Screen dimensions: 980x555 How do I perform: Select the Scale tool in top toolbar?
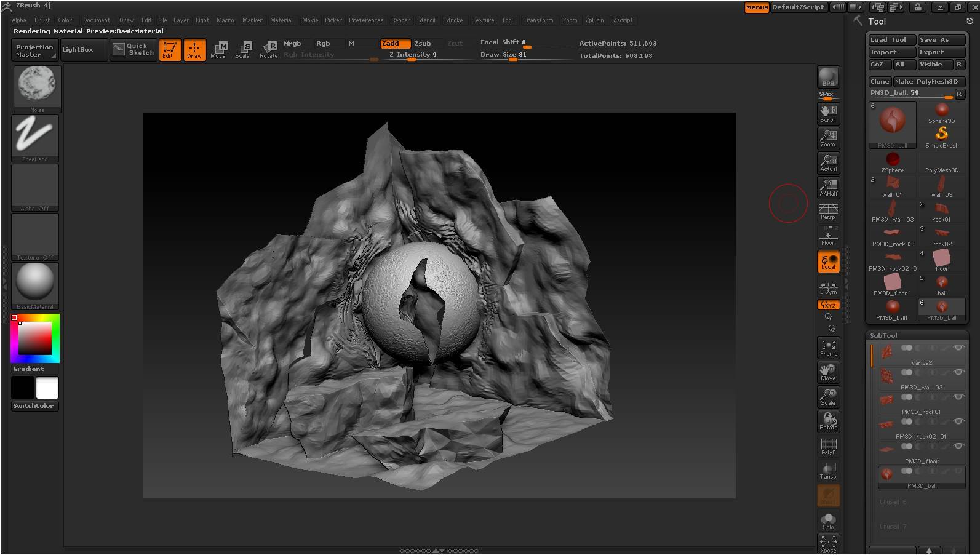point(243,49)
